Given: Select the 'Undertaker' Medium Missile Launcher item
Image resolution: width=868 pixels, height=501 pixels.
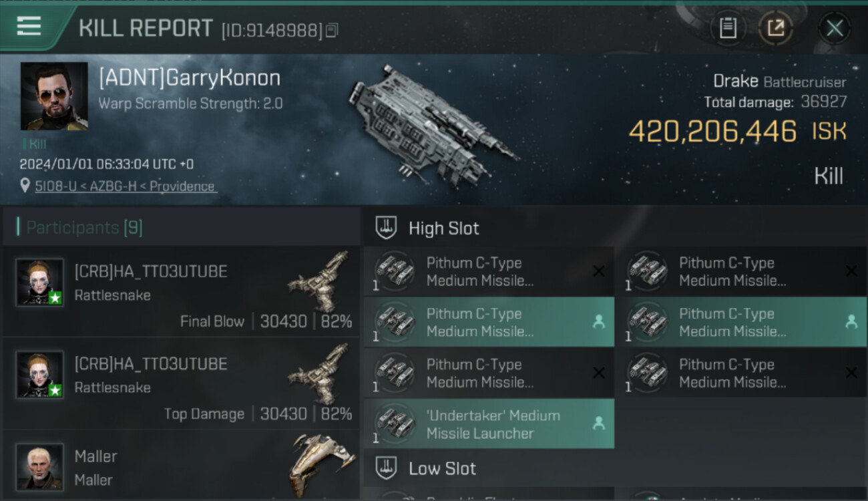Looking at the screenshot, I should [489, 424].
